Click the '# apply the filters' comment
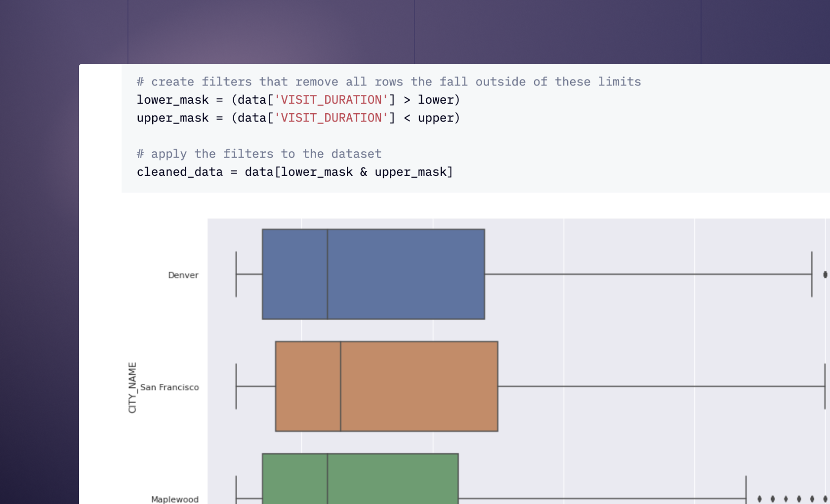The image size is (830, 504). 259,154
